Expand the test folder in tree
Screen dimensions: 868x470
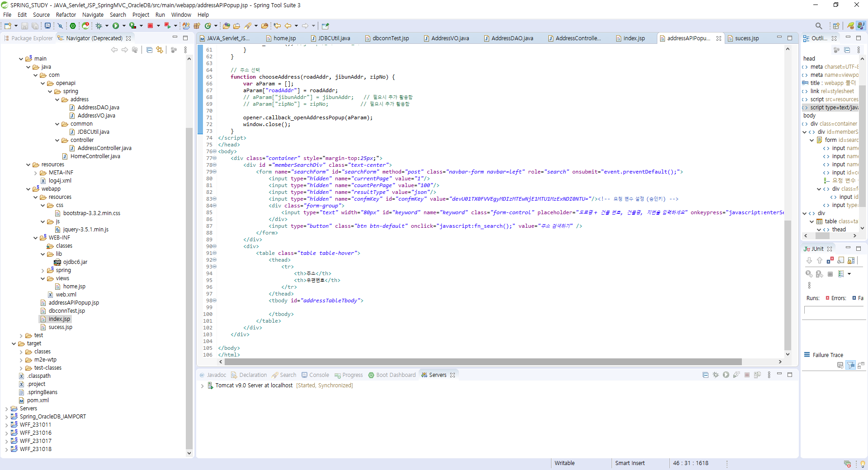[21, 335]
